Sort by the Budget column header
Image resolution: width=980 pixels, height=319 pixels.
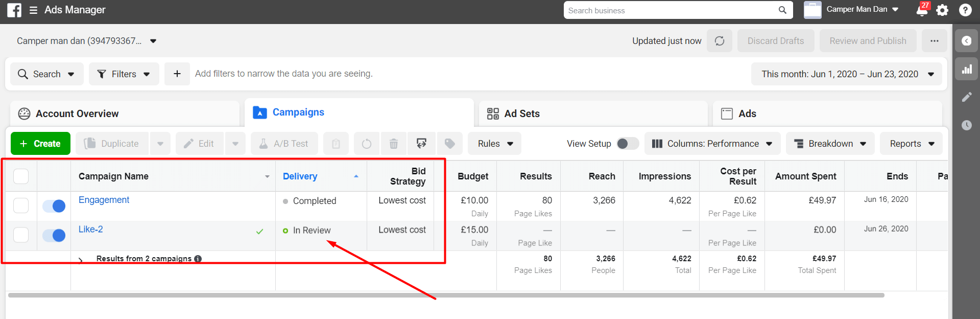tap(473, 176)
